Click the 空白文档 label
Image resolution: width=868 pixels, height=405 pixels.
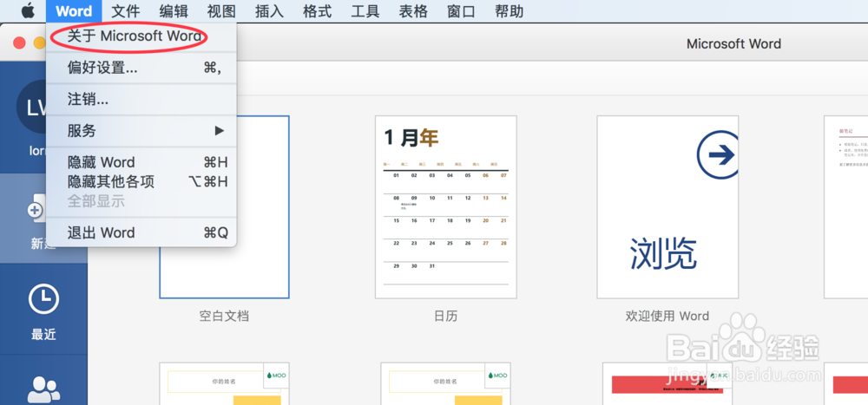point(224,317)
